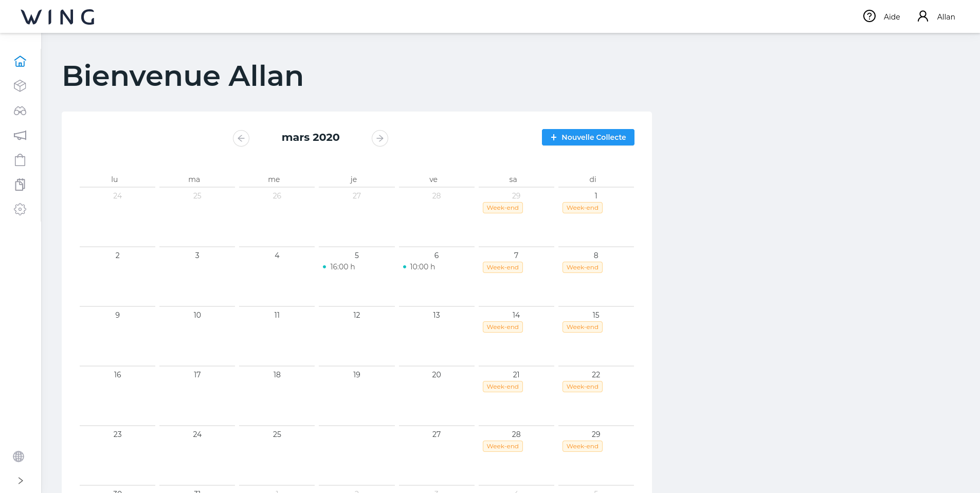This screenshot has width=980, height=493.
Task: Open the clipboard documents icon in sidebar
Action: click(x=20, y=185)
